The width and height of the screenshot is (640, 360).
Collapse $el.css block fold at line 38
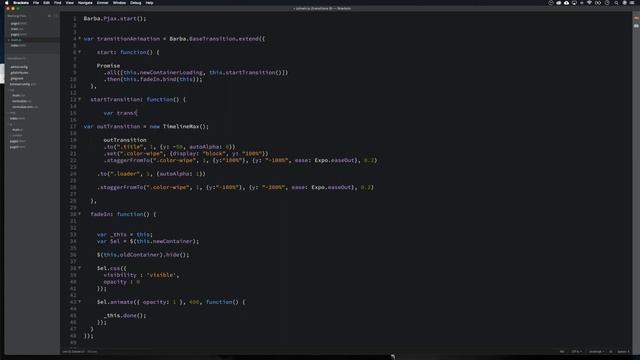point(80,268)
